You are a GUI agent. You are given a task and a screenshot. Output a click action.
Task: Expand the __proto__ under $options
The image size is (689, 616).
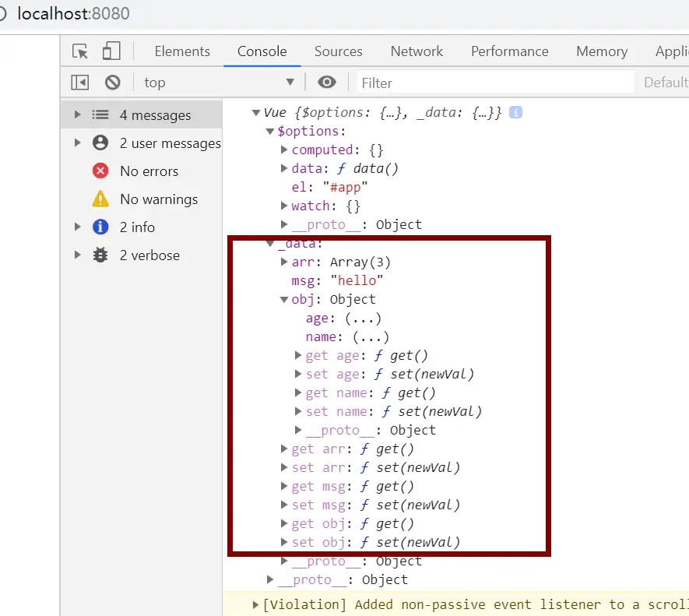(x=284, y=225)
